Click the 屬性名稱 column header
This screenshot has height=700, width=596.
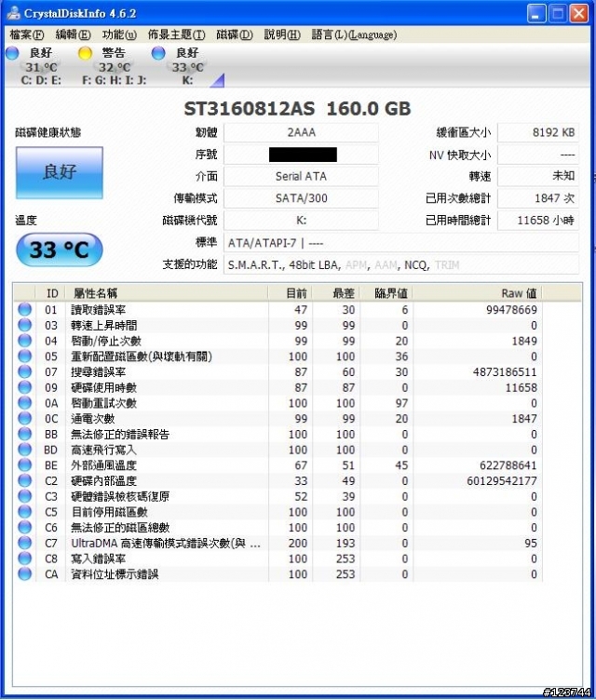coord(167,293)
